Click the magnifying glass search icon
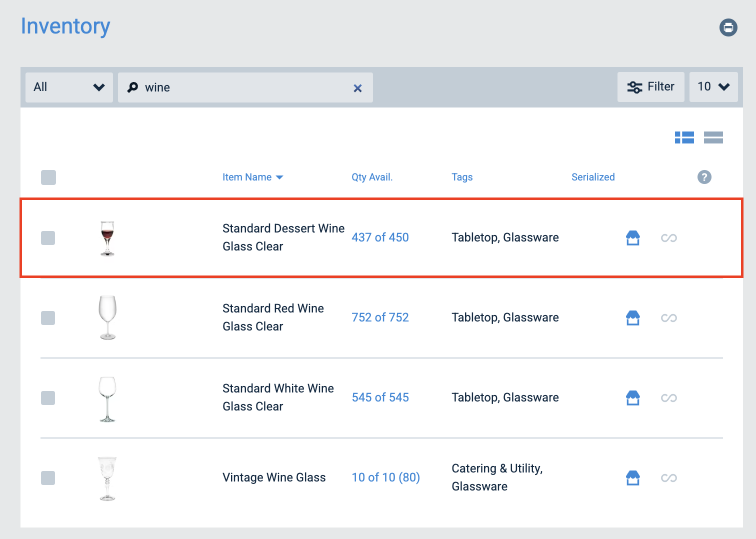The image size is (756, 539). coord(132,87)
